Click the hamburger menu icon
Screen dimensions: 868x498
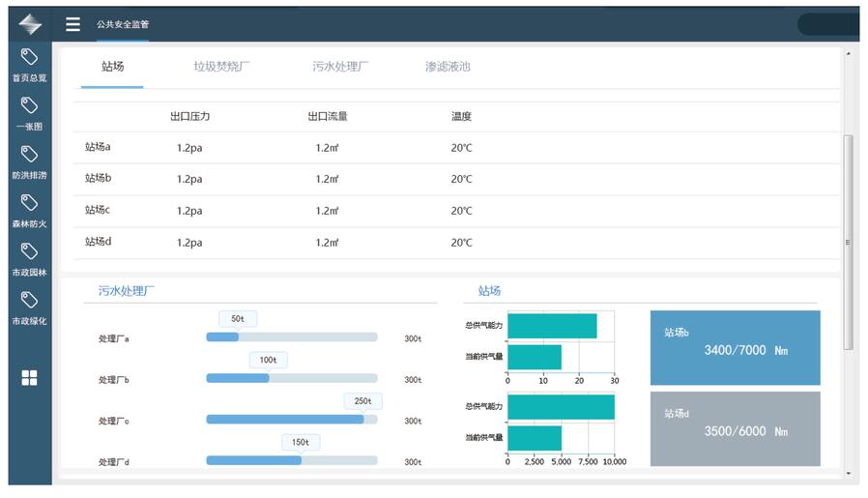tap(72, 24)
